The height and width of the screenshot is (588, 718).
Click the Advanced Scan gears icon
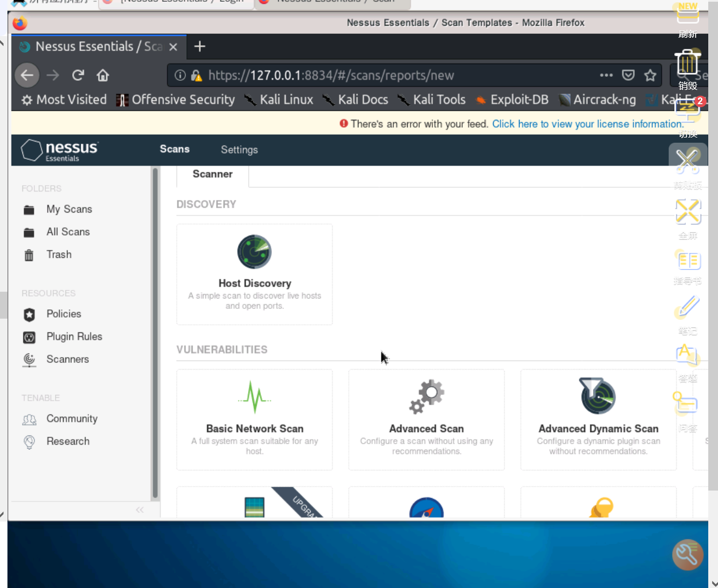[x=427, y=397]
